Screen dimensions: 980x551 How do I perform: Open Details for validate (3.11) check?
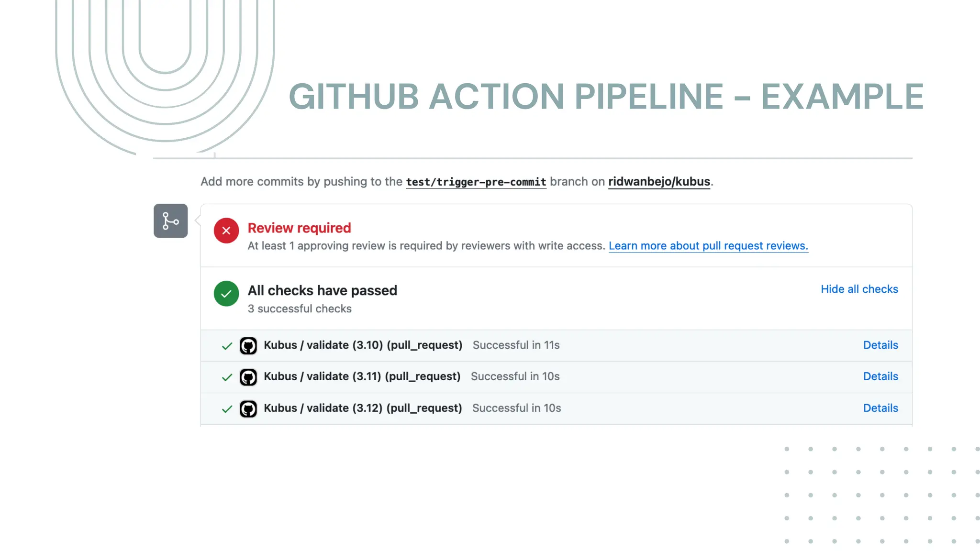click(x=880, y=376)
